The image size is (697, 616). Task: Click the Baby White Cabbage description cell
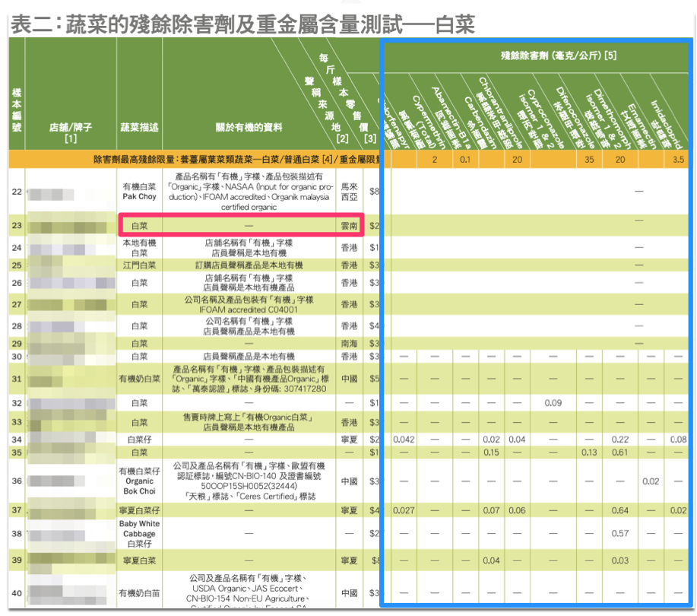click(x=139, y=534)
